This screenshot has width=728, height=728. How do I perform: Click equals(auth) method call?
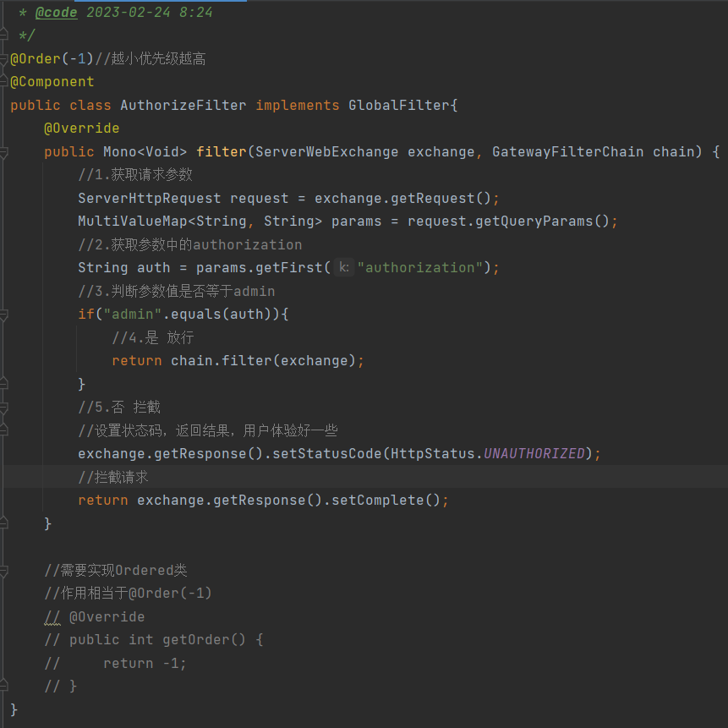pos(221,315)
